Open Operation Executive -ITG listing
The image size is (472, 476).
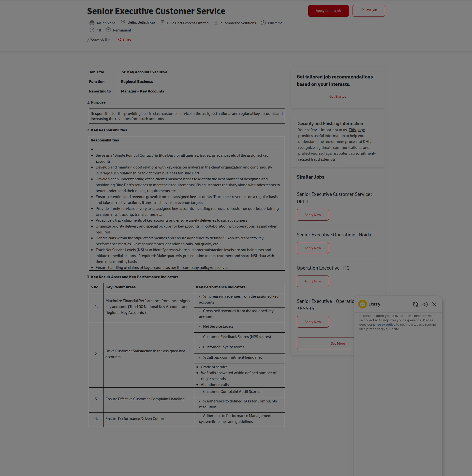click(x=323, y=268)
